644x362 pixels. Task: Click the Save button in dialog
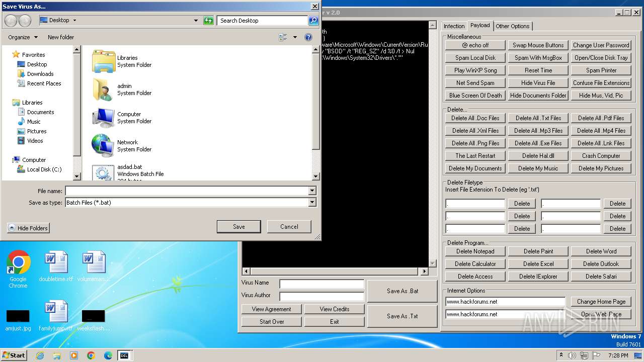pos(239,227)
